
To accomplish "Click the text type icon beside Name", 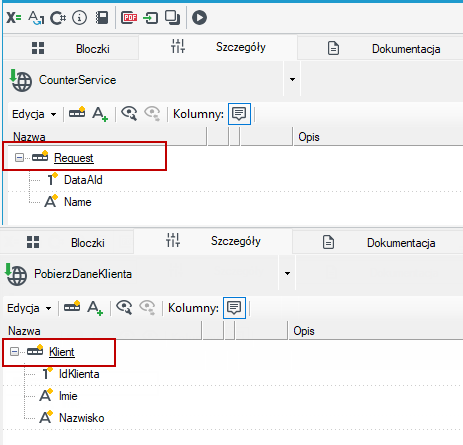I will coord(51,201).
